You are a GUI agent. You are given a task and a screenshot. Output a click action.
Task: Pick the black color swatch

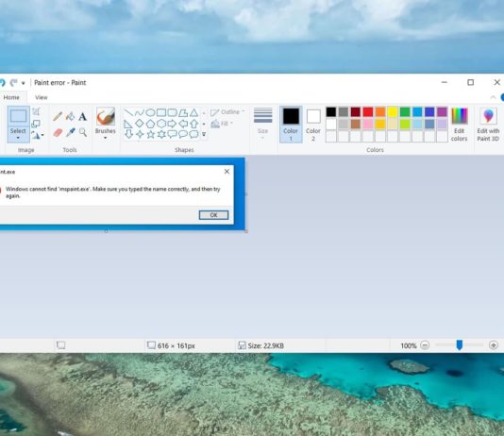tap(331, 111)
